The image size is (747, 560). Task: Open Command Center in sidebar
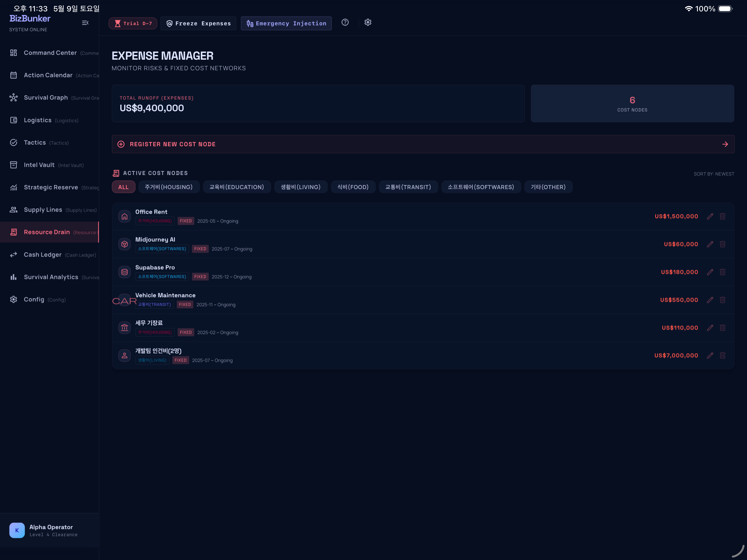pyautogui.click(x=50, y=53)
